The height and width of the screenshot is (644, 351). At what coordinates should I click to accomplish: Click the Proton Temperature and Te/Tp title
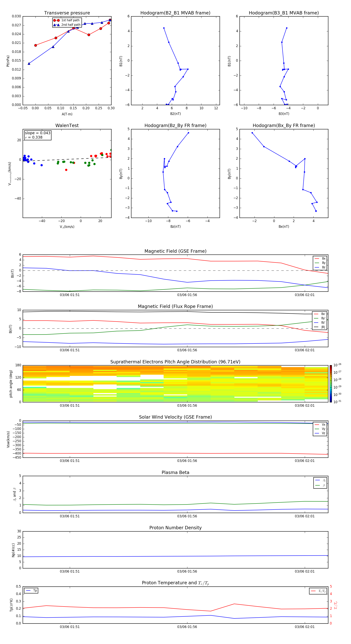pyautogui.click(x=175, y=583)
